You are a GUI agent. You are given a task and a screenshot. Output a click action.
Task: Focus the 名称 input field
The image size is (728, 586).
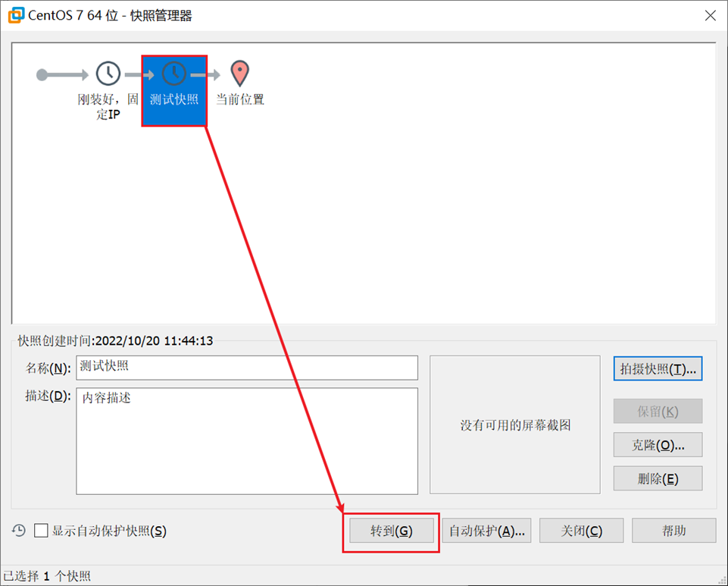point(247,368)
